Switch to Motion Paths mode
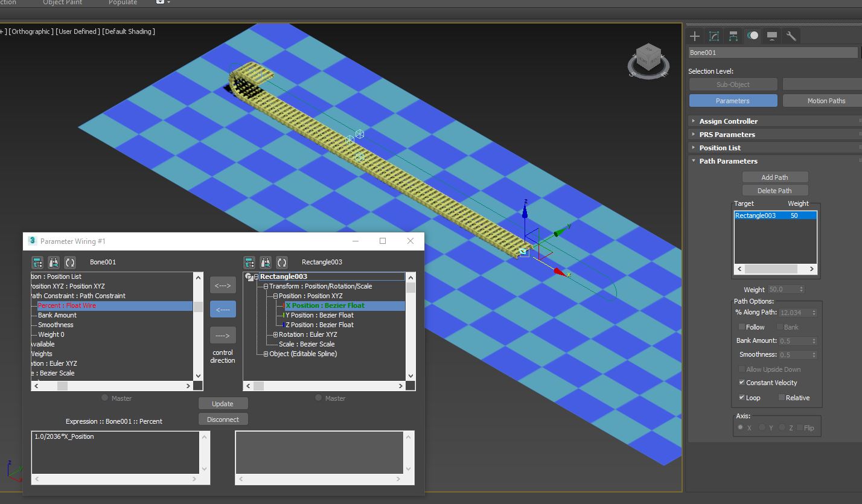Image resolution: width=862 pixels, height=504 pixels. point(822,101)
